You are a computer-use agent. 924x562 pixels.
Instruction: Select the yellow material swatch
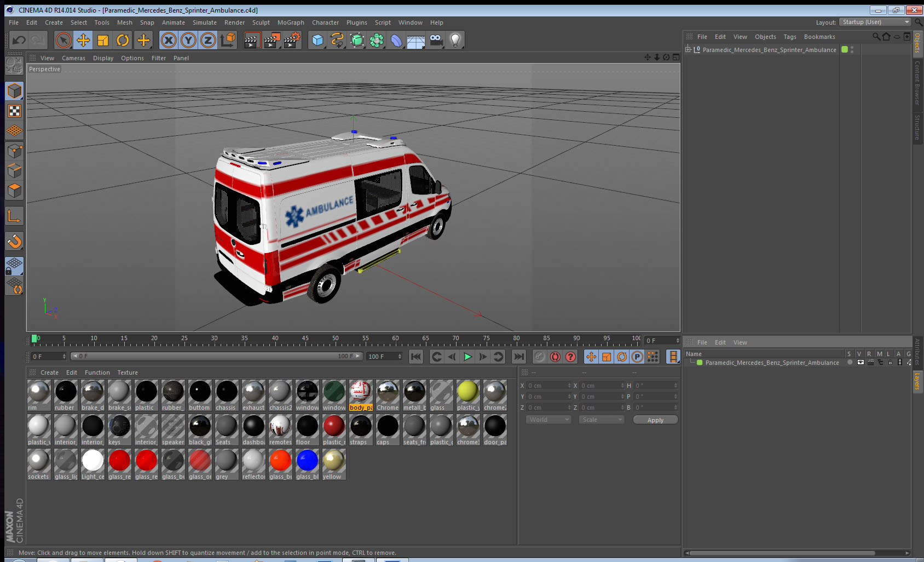pos(334,464)
